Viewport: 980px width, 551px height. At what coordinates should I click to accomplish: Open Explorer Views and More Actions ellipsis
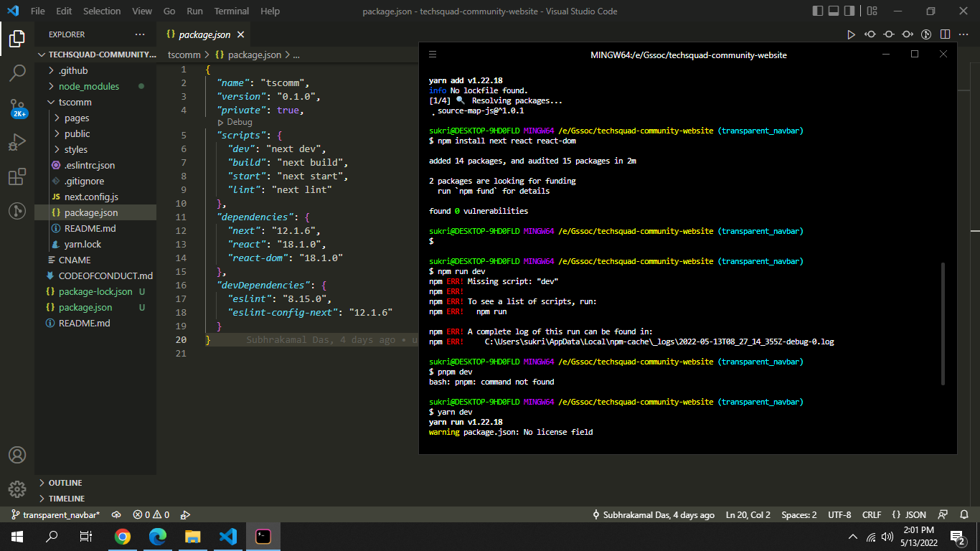140,34
